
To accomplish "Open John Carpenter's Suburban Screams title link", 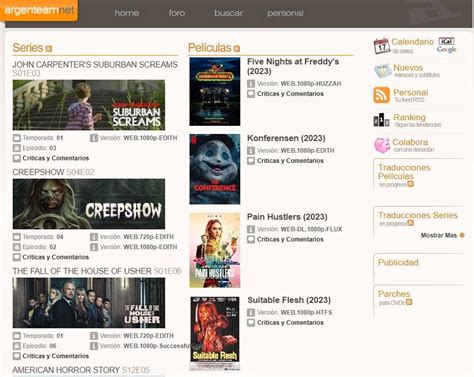I will pyautogui.click(x=95, y=68).
